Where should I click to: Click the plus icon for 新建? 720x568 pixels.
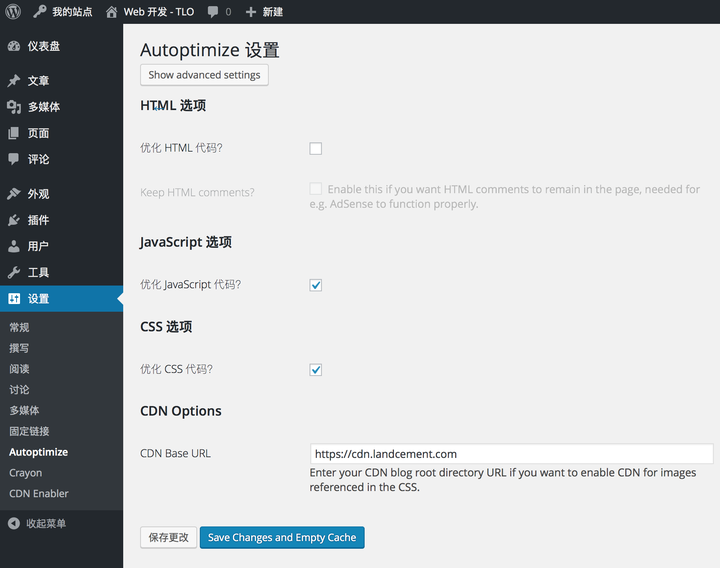click(250, 12)
